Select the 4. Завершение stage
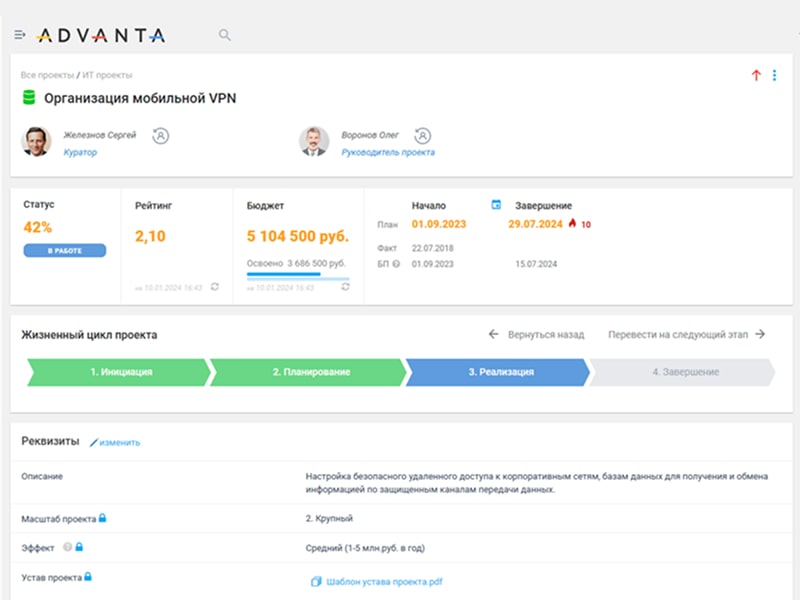The height and width of the screenshot is (600, 800). pos(684,372)
